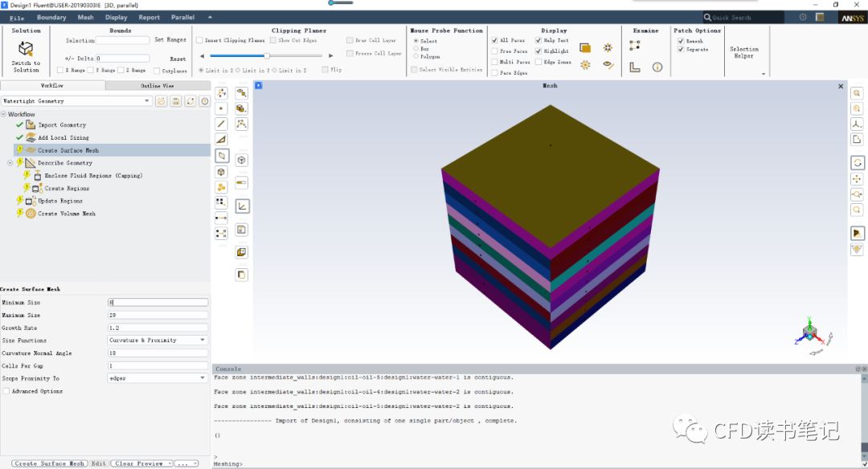Image resolution: width=868 pixels, height=469 pixels.
Task: Collapse the Describe Geometry tree node
Action: click(x=10, y=163)
